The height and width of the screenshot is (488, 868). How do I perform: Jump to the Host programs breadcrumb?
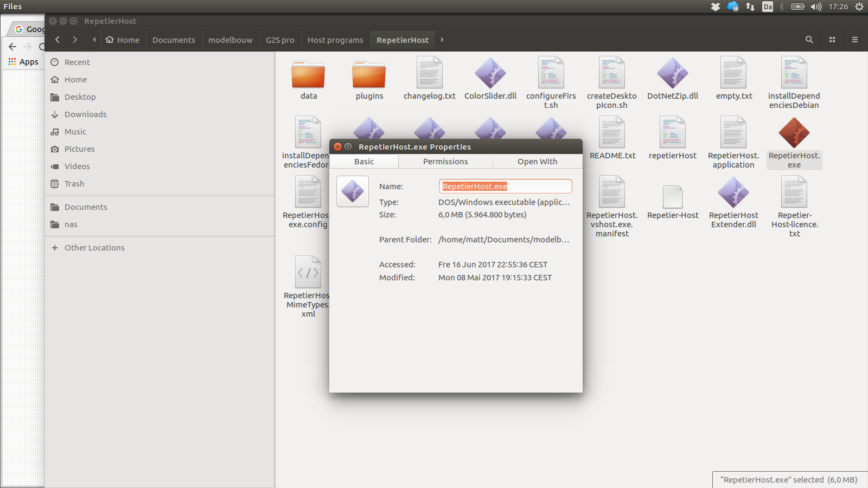coord(335,40)
